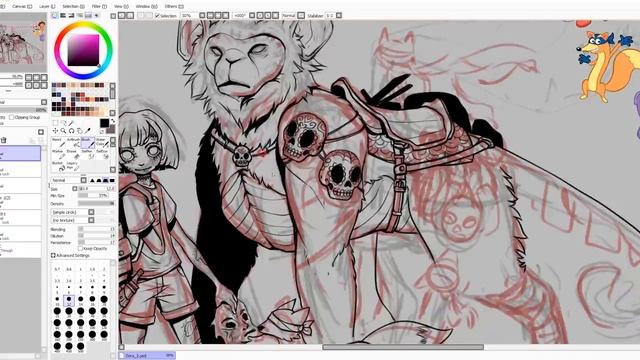Viewport: 640px width, 360px height.
Task: Select the lasso selection tool
Action: tap(64, 123)
